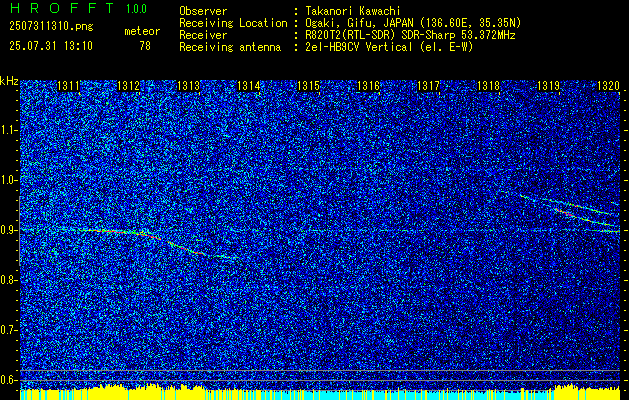This screenshot has width=629, height=400.
Task: Select the 2el-HB9CV Vertical antenna text
Action: tap(390, 47)
